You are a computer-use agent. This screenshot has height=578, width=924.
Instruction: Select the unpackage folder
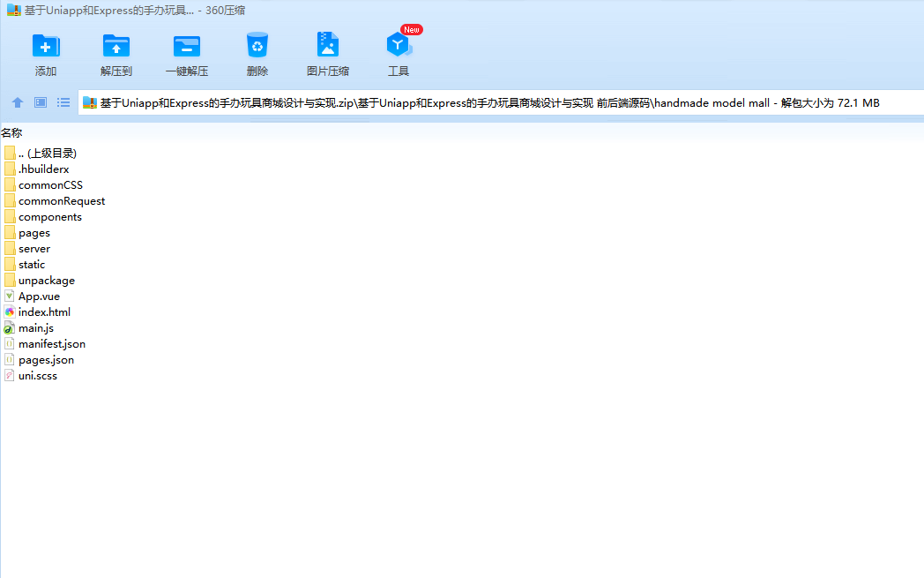[x=40, y=281]
